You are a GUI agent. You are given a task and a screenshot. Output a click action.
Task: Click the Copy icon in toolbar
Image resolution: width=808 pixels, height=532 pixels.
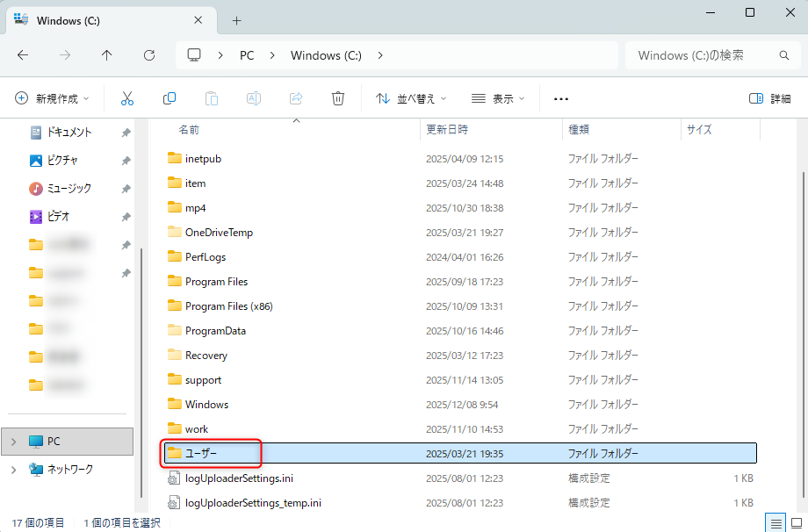pyautogui.click(x=170, y=98)
